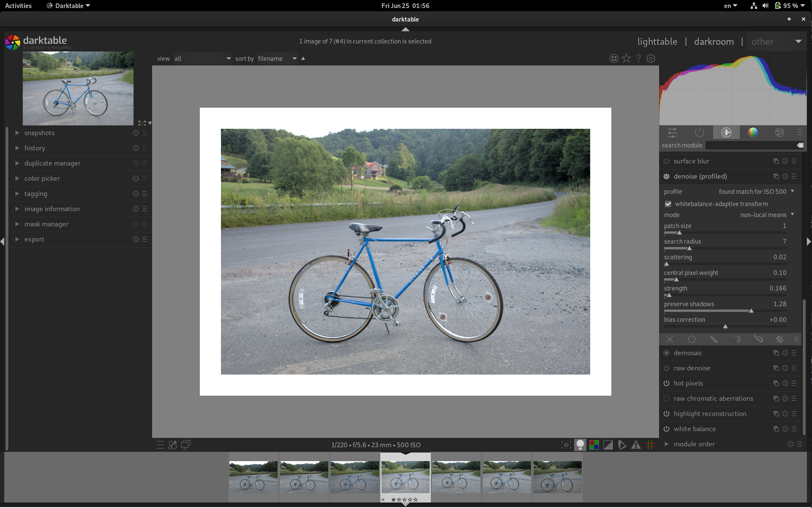Switch to the lighttable view
Viewport: 812px width, 508px height.
(657, 41)
